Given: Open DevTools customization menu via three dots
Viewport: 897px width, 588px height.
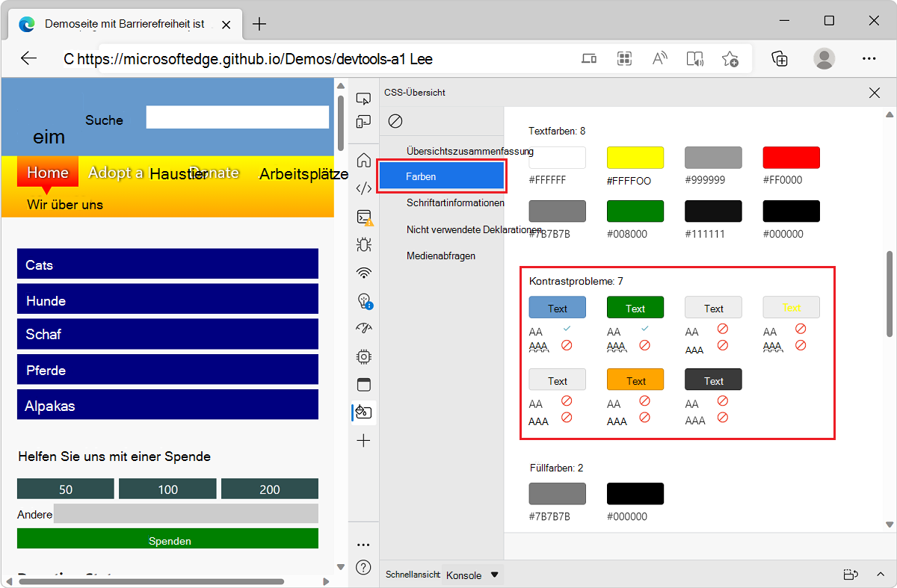Looking at the screenshot, I should [363, 544].
